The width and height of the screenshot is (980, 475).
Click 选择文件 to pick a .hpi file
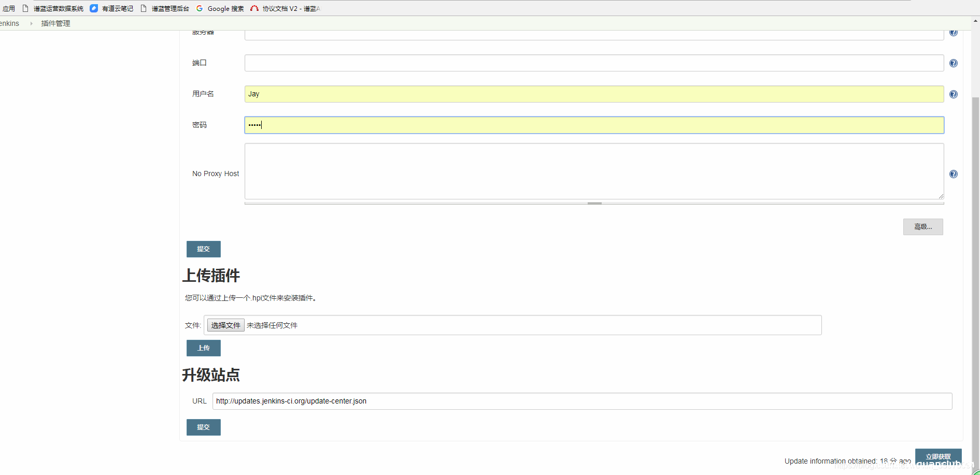(x=225, y=325)
